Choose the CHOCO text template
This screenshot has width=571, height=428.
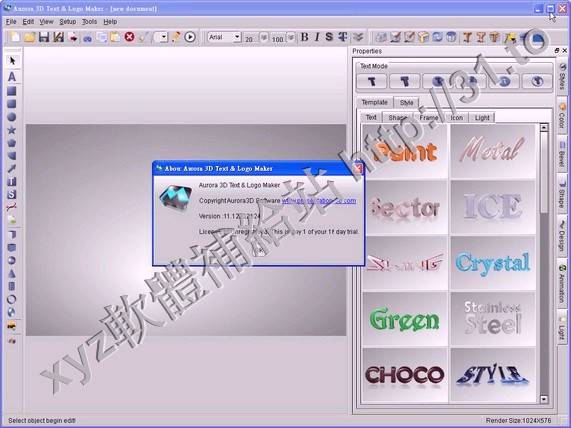point(405,375)
